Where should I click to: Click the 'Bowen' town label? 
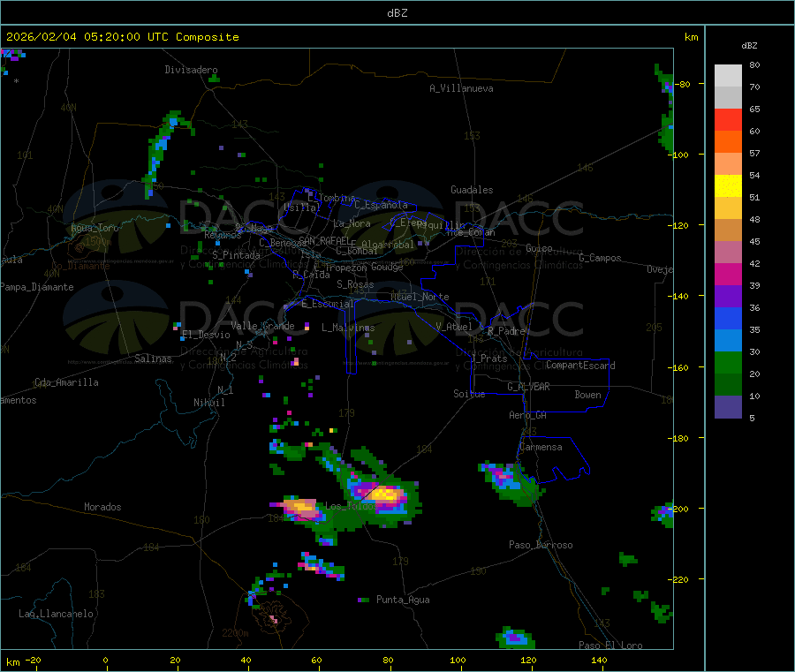click(x=588, y=395)
